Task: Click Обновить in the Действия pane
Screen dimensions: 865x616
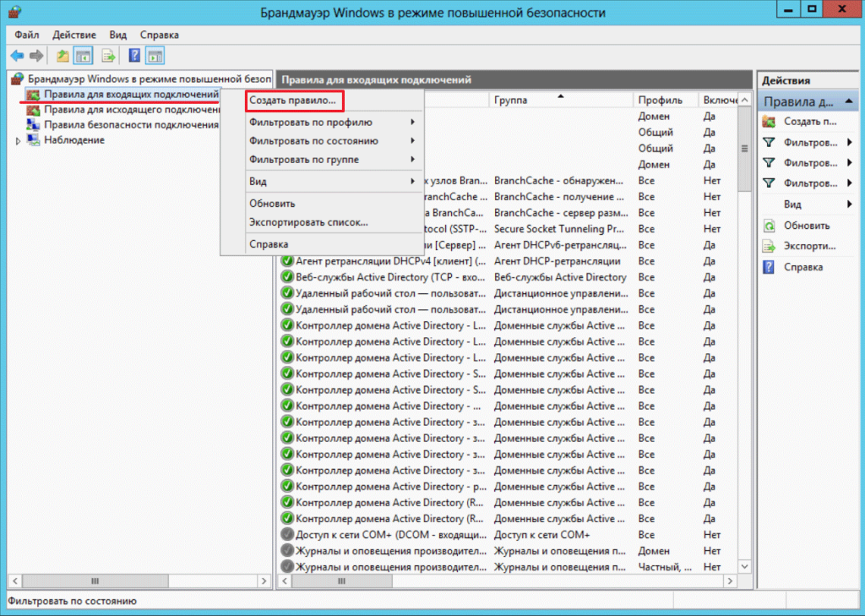Action: coord(806,226)
